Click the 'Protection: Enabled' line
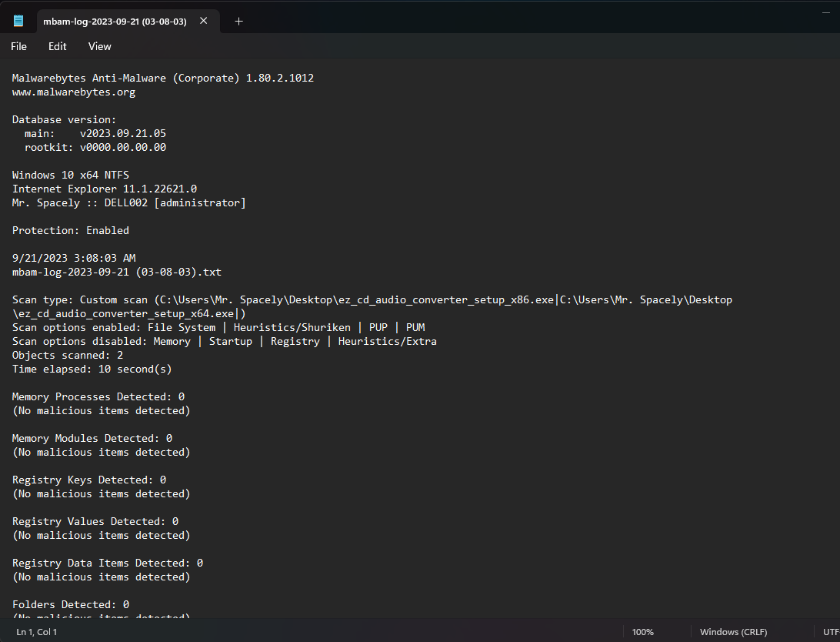The height and width of the screenshot is (642, 840). coord(71,230)
